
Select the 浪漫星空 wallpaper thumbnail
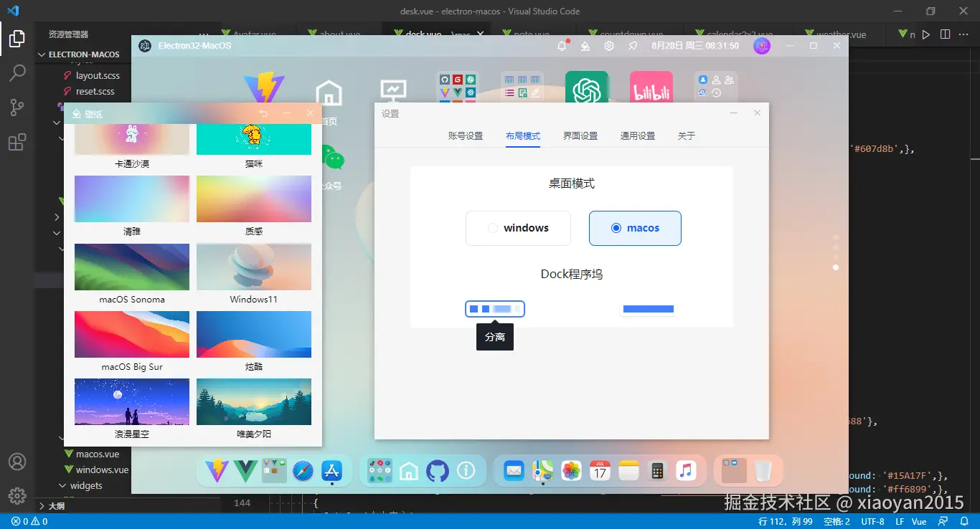pos(131,401)
